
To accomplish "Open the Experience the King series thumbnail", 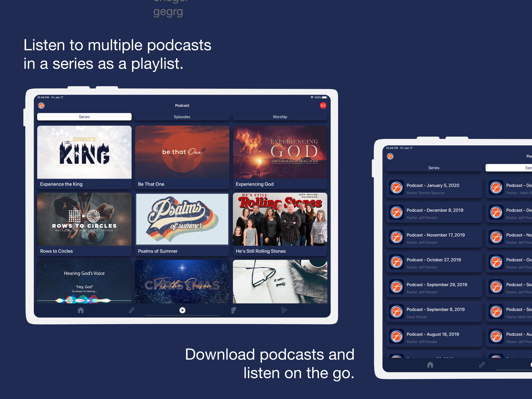I will (84, 152).
